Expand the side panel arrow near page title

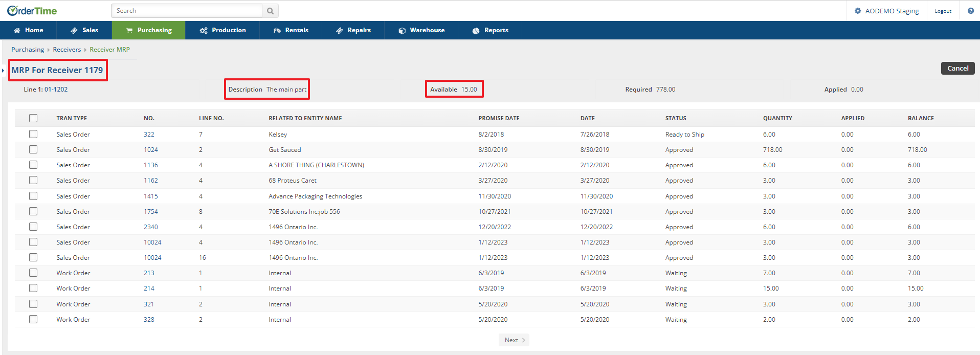[3, 71]
